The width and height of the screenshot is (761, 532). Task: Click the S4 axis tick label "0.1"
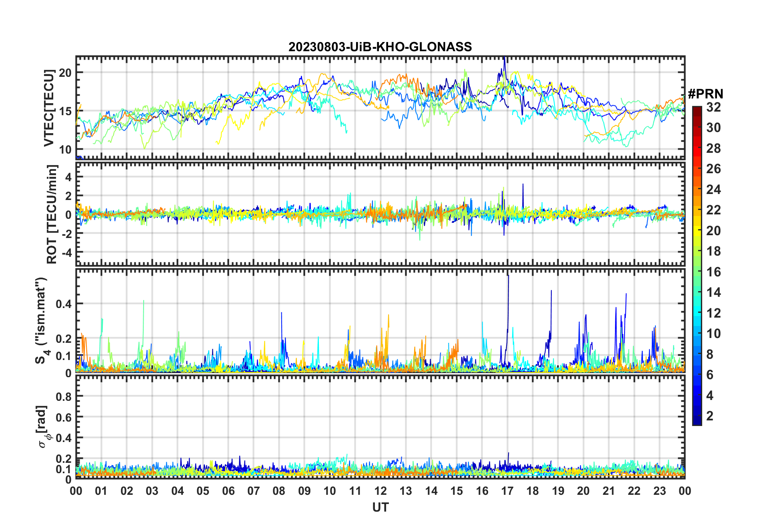point(64,356)
